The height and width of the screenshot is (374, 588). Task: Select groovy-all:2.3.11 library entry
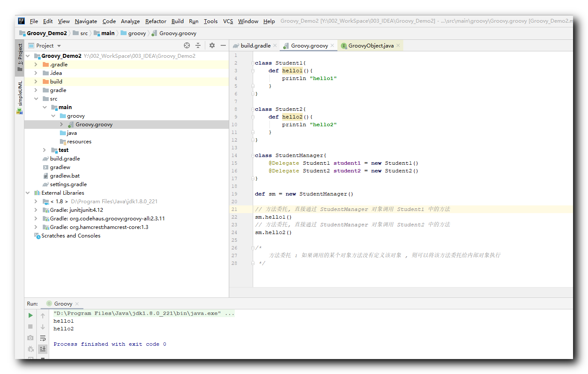[x=104, y=219]
